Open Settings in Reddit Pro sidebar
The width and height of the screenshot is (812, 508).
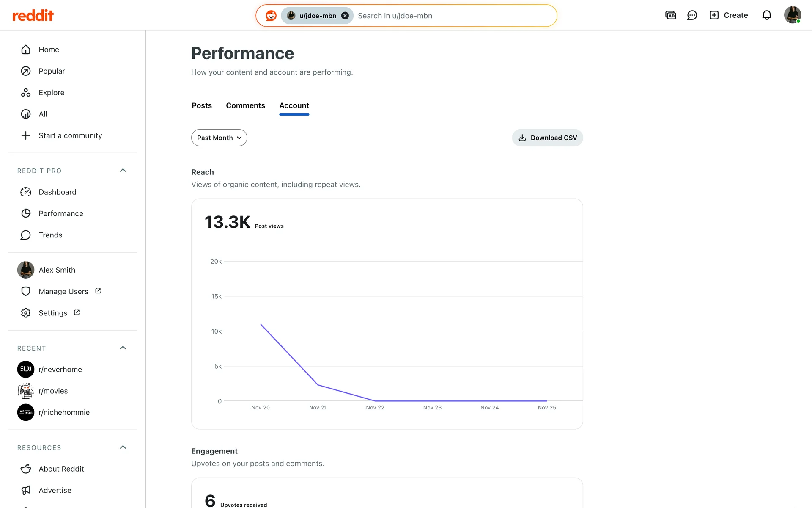53,313
